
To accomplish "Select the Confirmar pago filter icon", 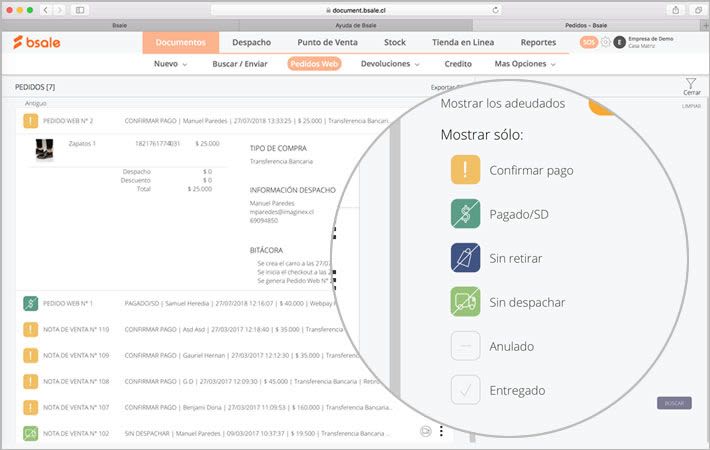I will 465,170.
